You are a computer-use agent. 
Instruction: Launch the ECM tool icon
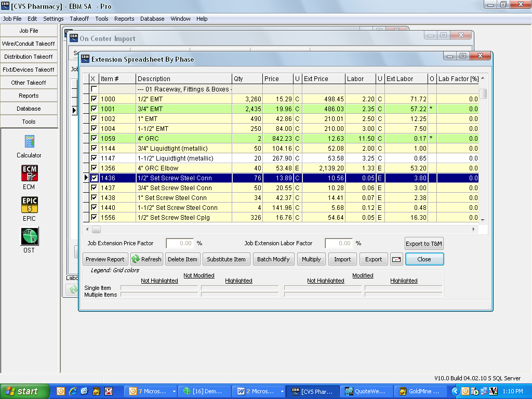coord(29,173)
